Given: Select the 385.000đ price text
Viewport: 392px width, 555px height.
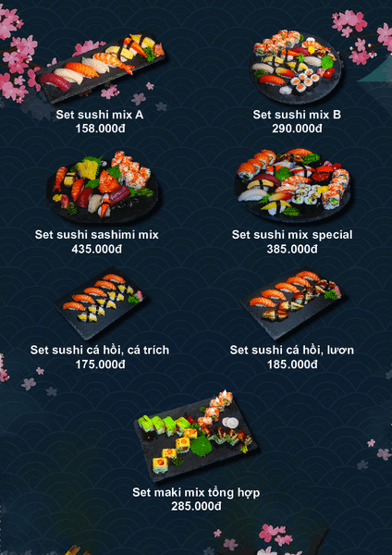Looking at the screenshot, I should pyautogui.click(x=292, y=249).
